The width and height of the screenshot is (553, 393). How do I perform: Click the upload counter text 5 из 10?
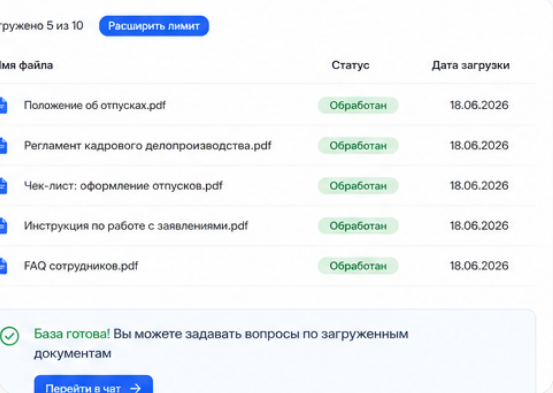click(65, 26)
